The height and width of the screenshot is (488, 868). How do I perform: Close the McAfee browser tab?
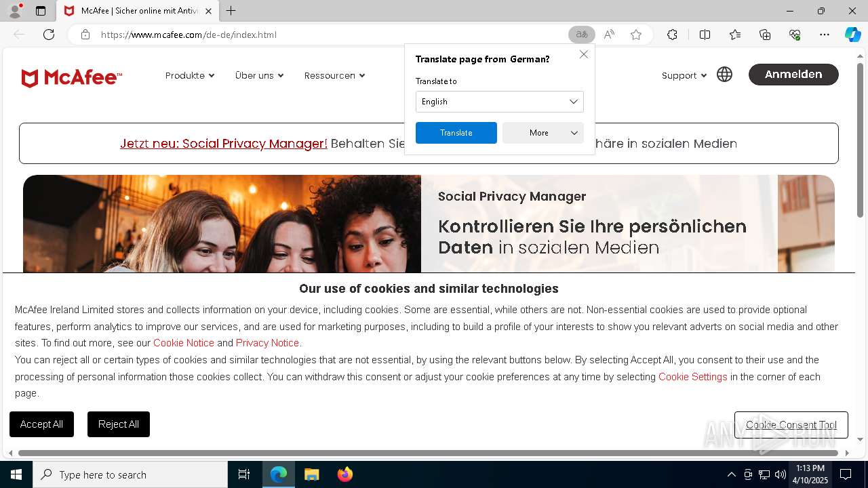click(208, 11)
